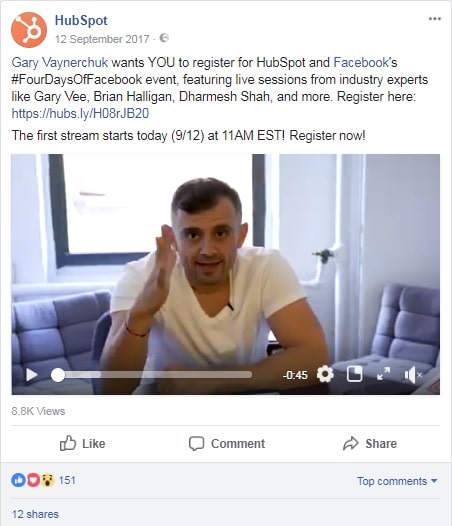Like the HubSpot post

point(83,443)
